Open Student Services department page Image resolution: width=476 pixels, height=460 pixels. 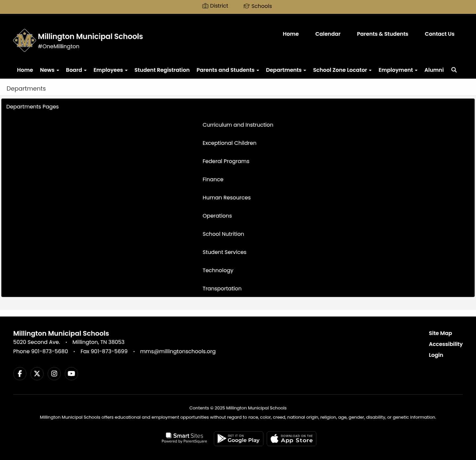pos(224,252)
